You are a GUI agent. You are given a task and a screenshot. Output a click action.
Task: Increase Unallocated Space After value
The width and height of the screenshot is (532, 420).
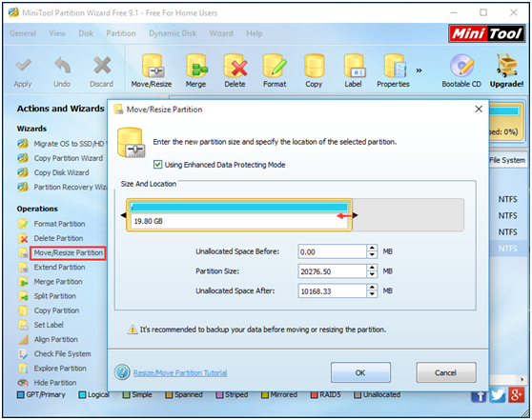pos(372,288)
